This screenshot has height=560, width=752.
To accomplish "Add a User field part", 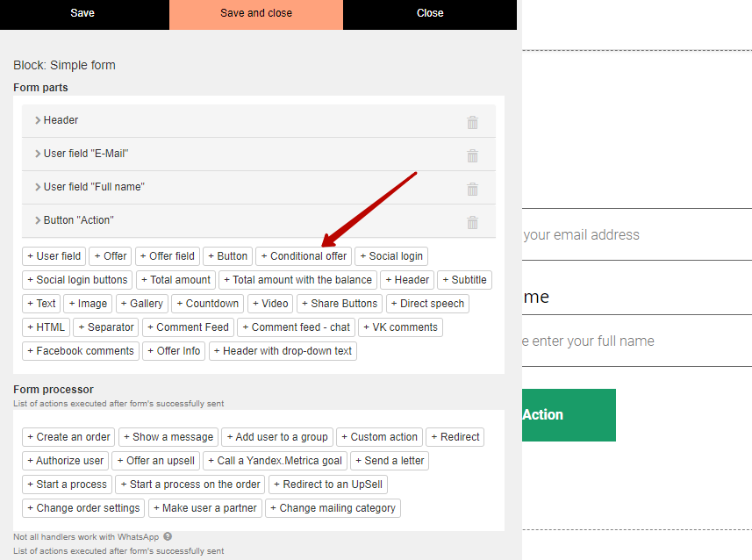I will [x=54, y=256].
